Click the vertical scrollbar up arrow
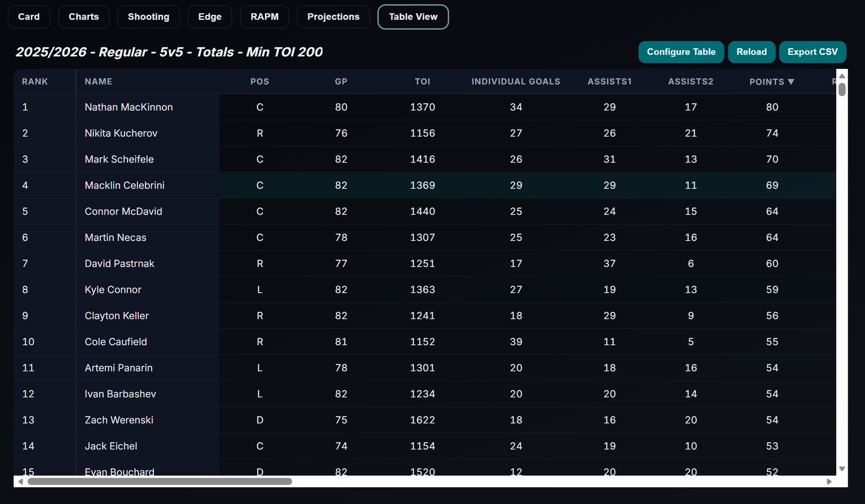The height and width of the screenshot is (504, 865). click(x=842, y=76)
